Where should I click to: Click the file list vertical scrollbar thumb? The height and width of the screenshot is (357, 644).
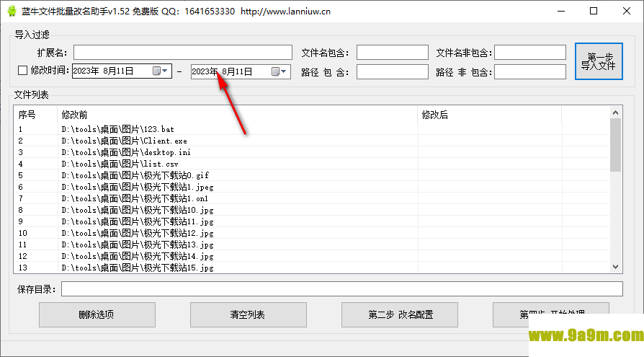coord(615,145)
